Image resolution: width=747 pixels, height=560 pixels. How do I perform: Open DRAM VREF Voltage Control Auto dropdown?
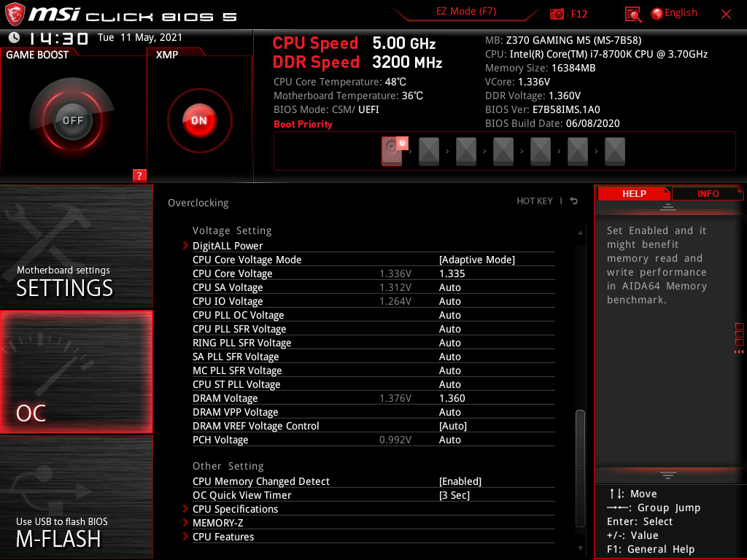pyautogui.click(x=452, y=426)
